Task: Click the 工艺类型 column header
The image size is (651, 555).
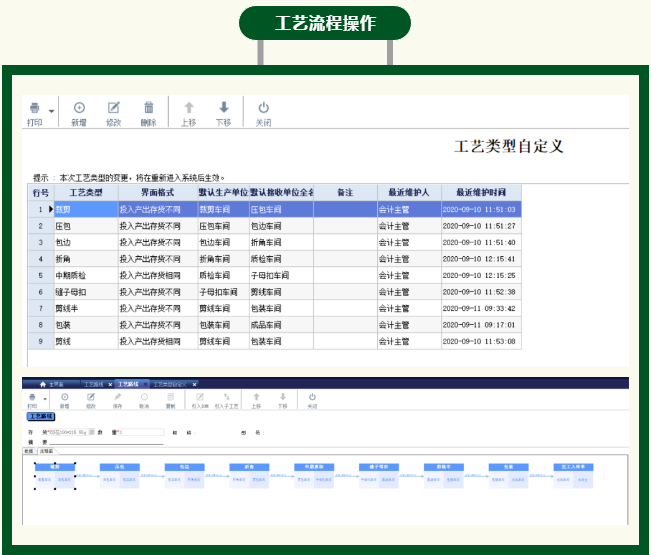Action: 86,193
